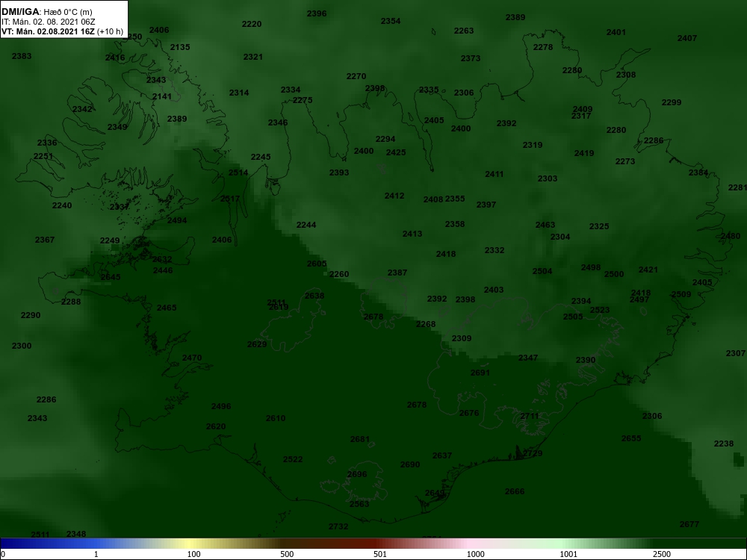747x560 pixels.
Task: Click the map value "2346"
Action: pyautogui.click(x=278, y=122)
